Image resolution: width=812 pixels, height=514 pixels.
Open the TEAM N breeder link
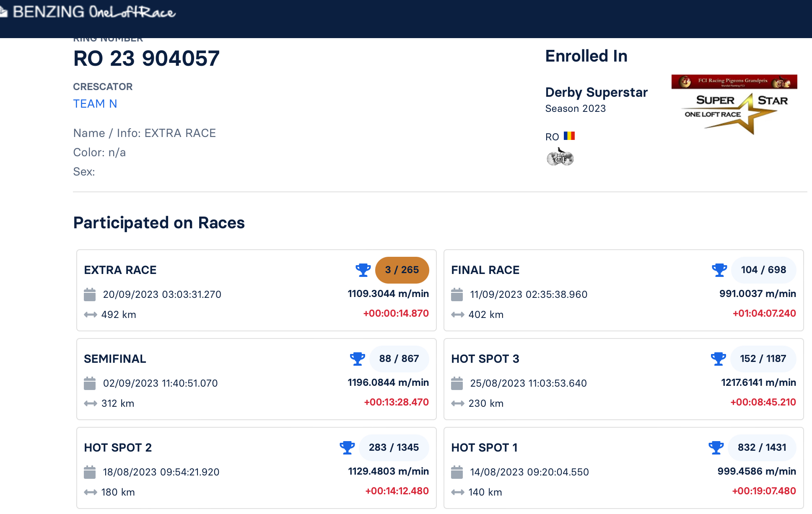(95, 103)
